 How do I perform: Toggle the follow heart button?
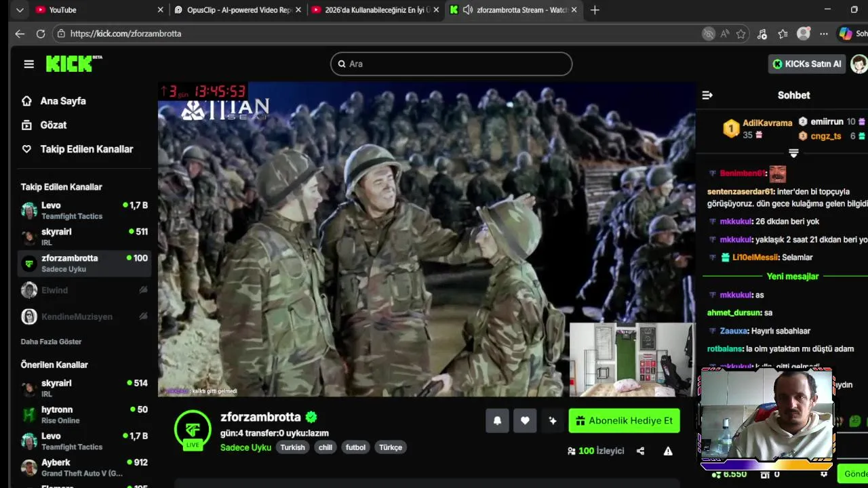click(x=525, y=420)
